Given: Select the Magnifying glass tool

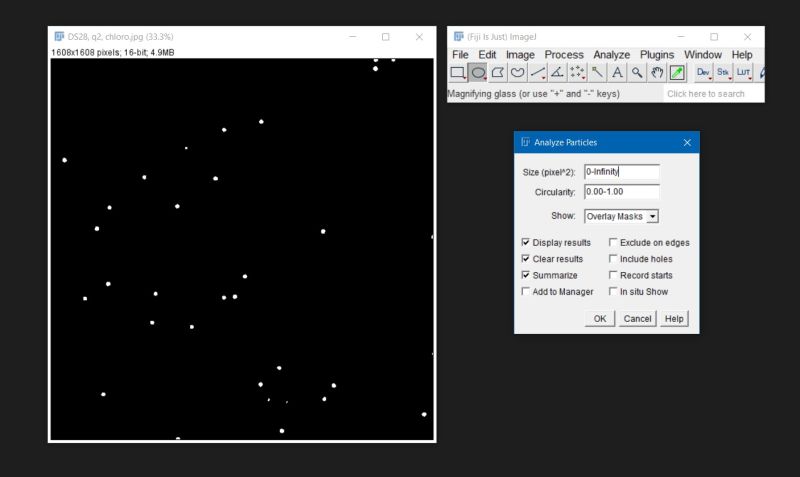Looking at the screenshot, I should coord(637,73).
